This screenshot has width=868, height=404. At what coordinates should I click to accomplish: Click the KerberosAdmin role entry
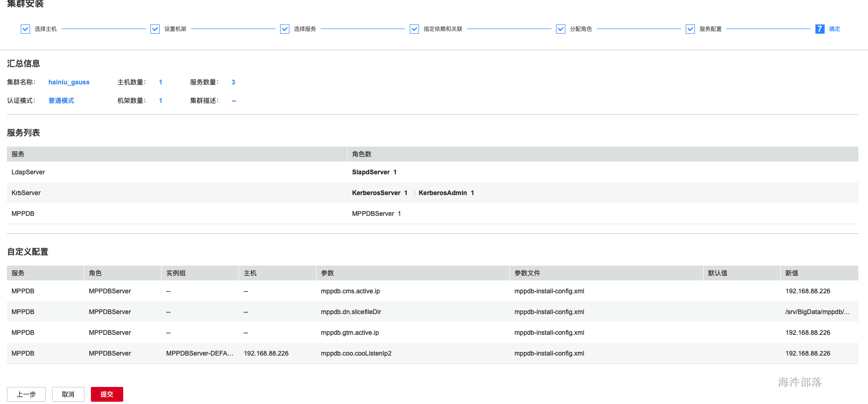pyautogui.click(x=446, y=193)
